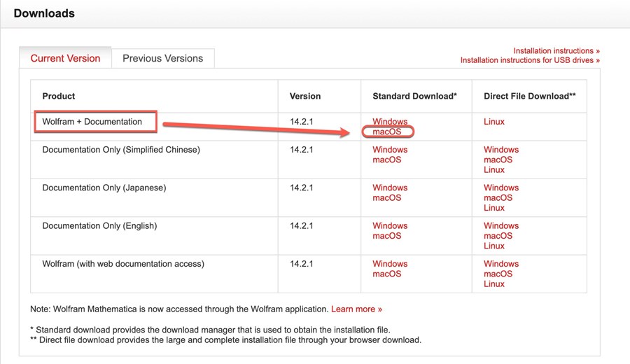Standard download Wolfram web documentation version for macOS

coord(387,274)
